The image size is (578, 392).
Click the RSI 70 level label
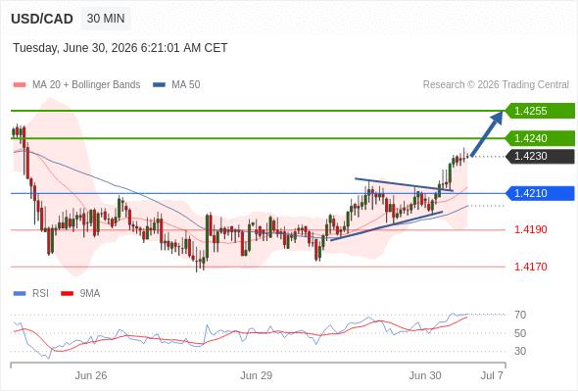tap(520, 315)
